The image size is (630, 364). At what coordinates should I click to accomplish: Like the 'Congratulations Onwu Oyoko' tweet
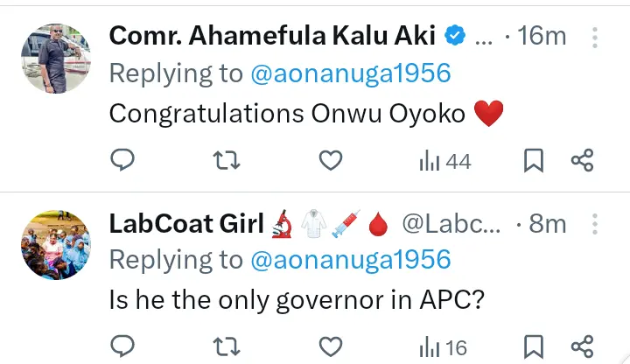point(329,160)
